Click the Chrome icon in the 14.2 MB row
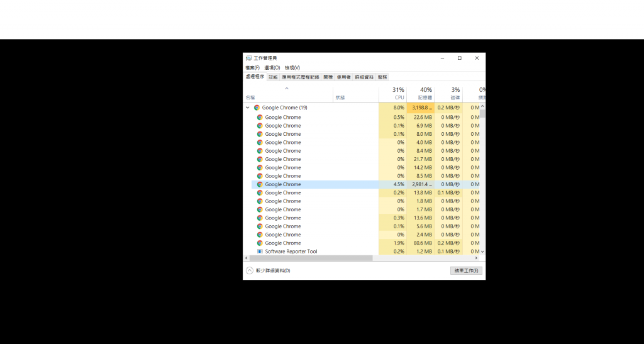This screenshot has width=644, height=344. (260, 167)
